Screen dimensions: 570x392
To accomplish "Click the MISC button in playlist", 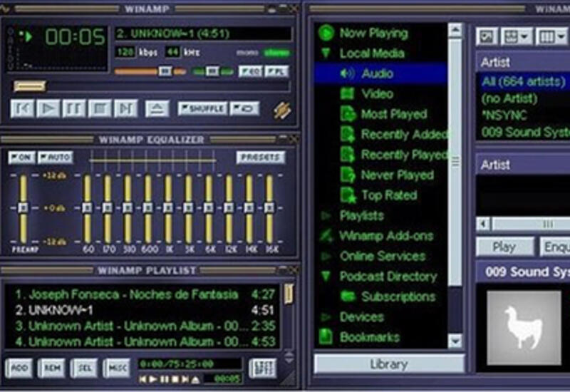I will (x=117, y=368).
